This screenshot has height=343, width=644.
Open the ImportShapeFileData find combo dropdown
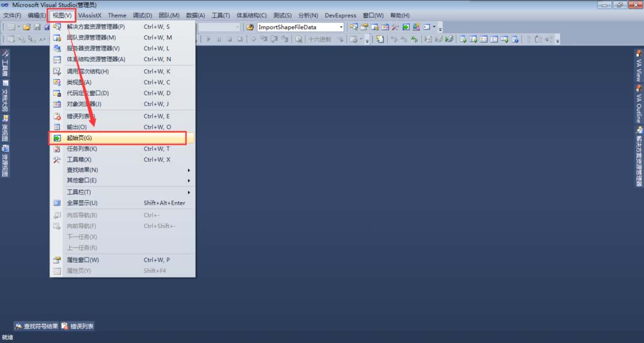341,28
